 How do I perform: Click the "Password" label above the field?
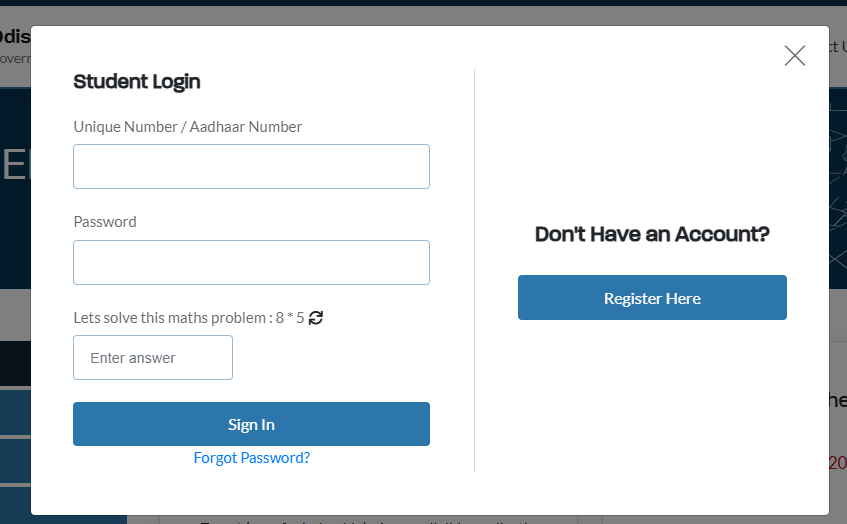pos(105,222)
